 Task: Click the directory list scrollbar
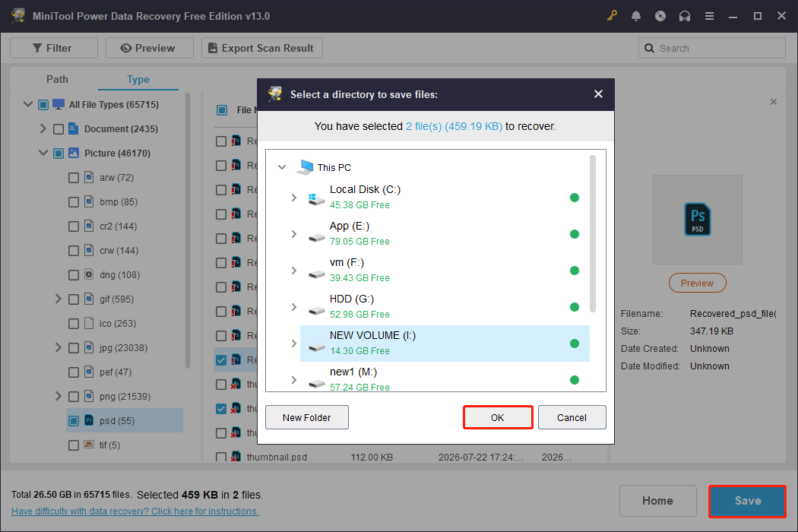[592, 233]
